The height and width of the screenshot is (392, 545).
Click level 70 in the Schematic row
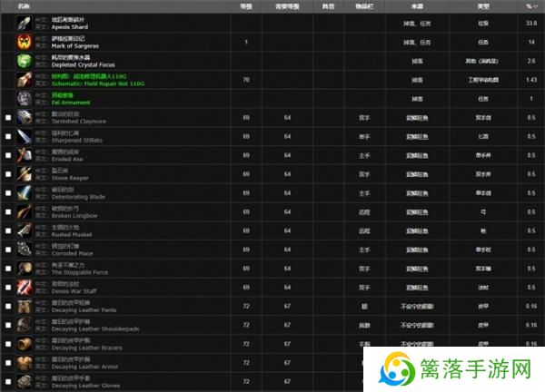[246, 80]
